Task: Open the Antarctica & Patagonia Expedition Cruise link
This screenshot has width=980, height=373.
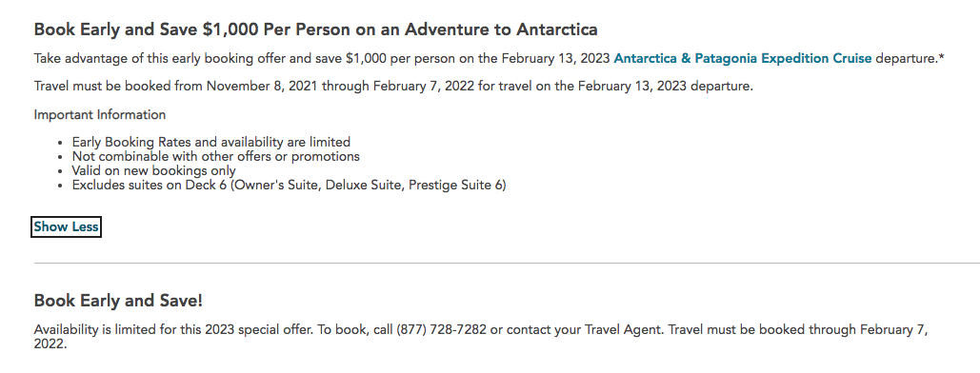Action: [743, 59]
